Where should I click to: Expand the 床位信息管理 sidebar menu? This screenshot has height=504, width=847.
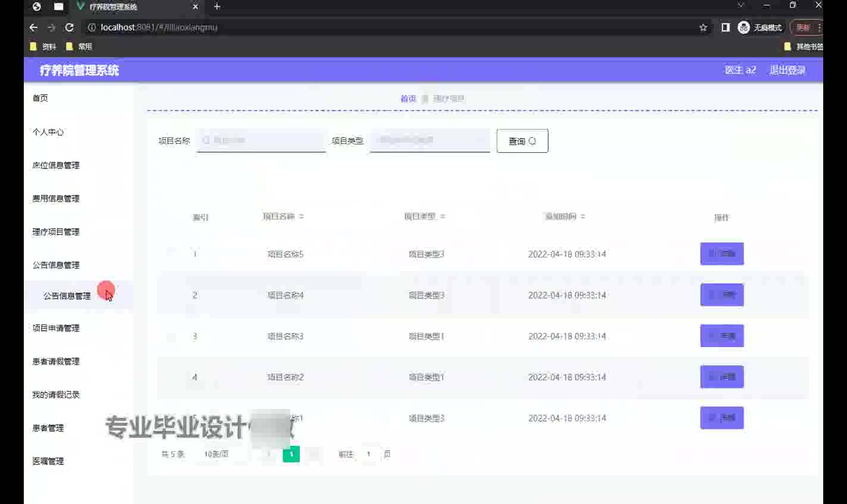click(x=56, y=165)
